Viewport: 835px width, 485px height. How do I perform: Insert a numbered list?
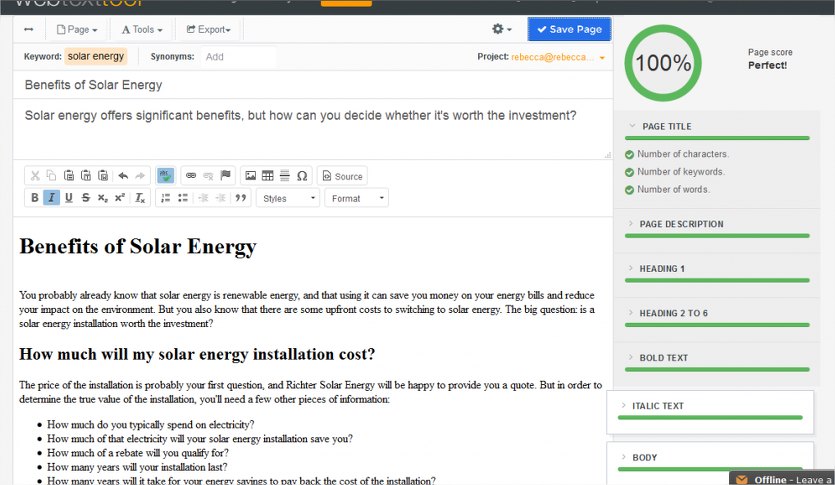[166, 198]
